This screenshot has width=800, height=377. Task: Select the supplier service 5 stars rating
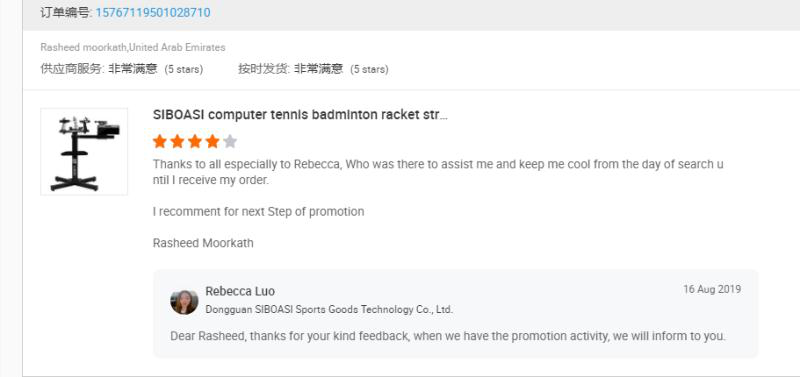tap(121, 69)
